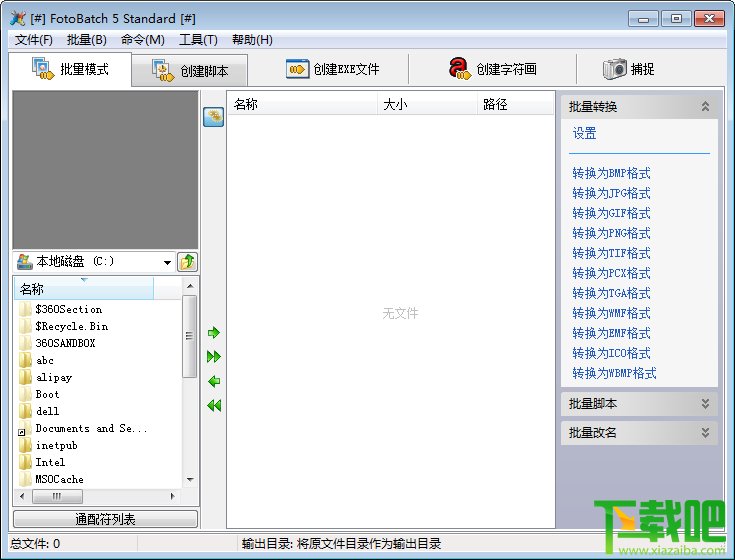The height and width of the screenshot is (560, 735).
Task: Sort file list by 路径 column
Action: tap(516, 104)
